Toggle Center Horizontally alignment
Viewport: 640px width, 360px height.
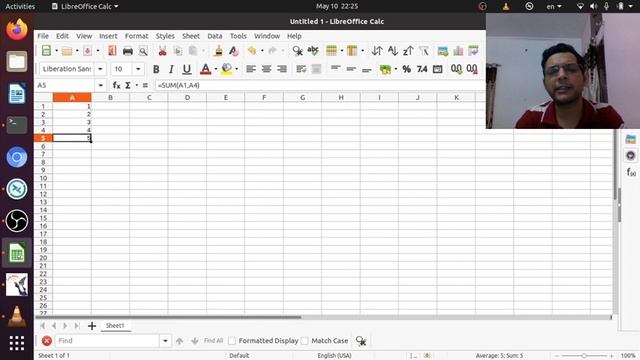tap(267, 69)
